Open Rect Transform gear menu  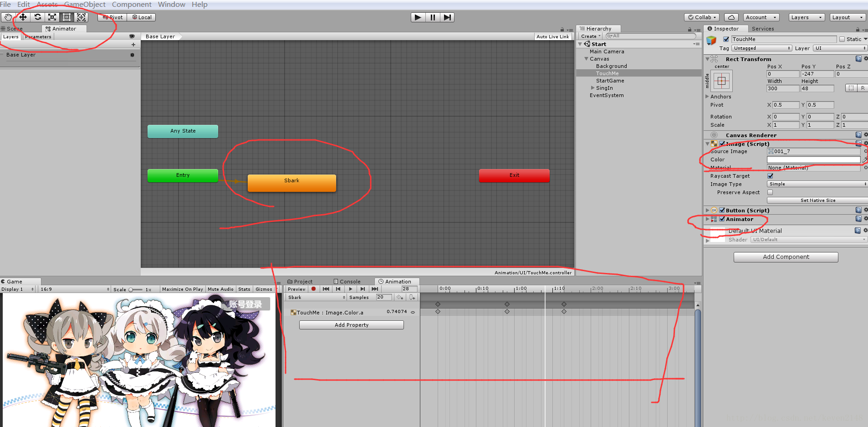[866, 59]
